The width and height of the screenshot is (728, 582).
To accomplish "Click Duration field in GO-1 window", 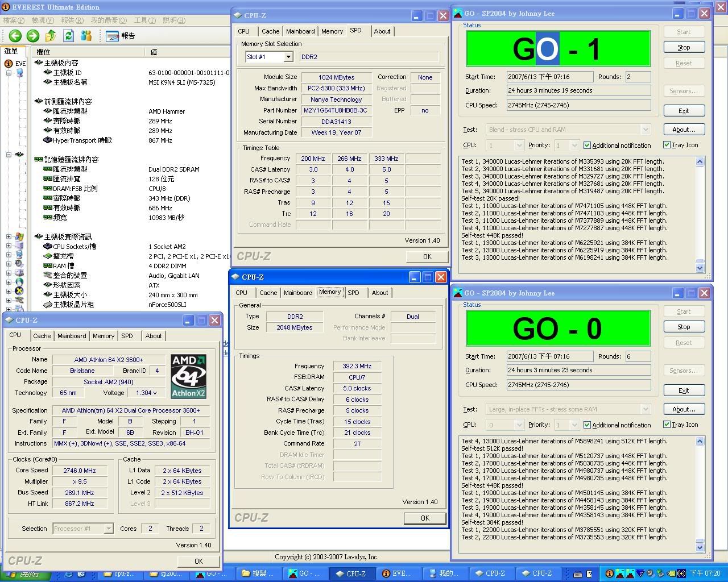I will tap(579, 90).
